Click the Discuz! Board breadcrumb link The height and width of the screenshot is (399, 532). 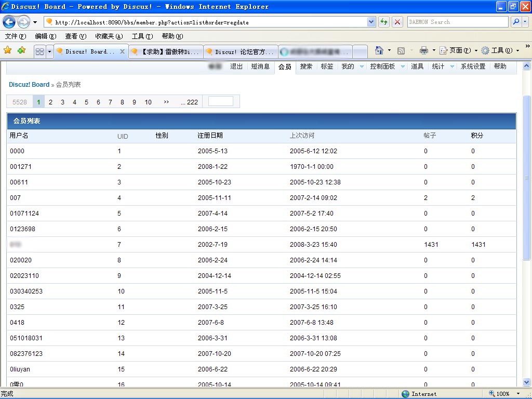click(x=29, y=85)
